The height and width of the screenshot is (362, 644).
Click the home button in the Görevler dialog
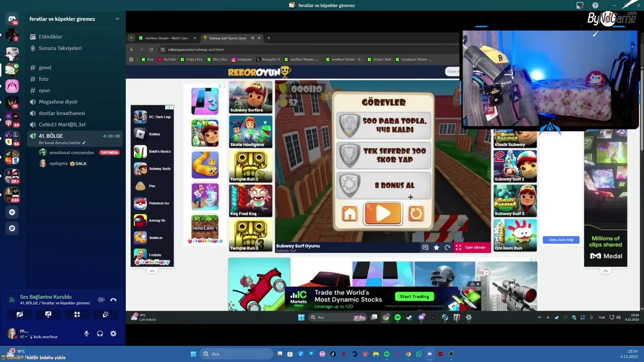pyautogui.click(x=350, y=214)
